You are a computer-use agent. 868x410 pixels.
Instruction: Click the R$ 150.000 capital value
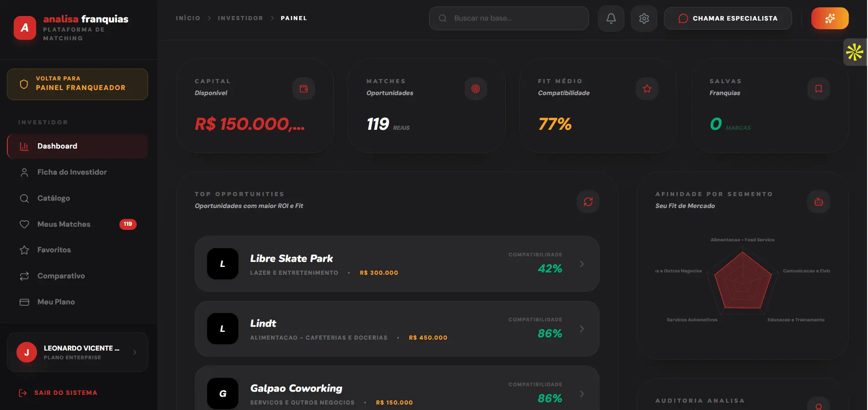pos(250,124)
